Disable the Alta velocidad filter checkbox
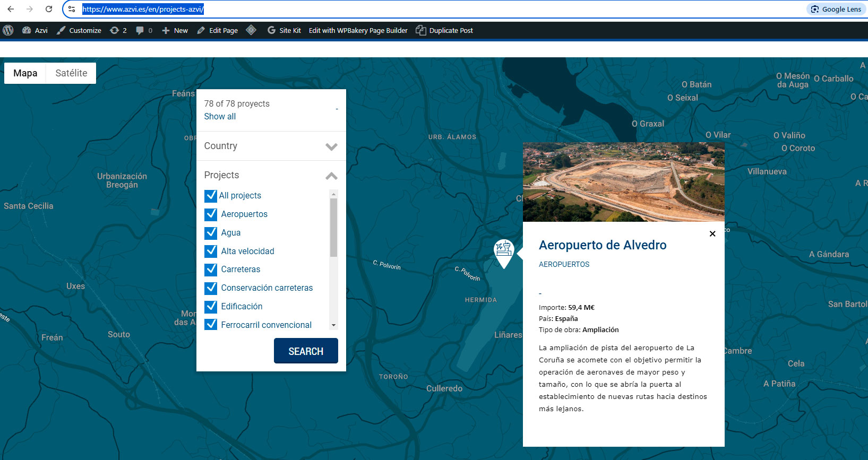The width and height of the screenshot is (868, 460). [211, 251]
